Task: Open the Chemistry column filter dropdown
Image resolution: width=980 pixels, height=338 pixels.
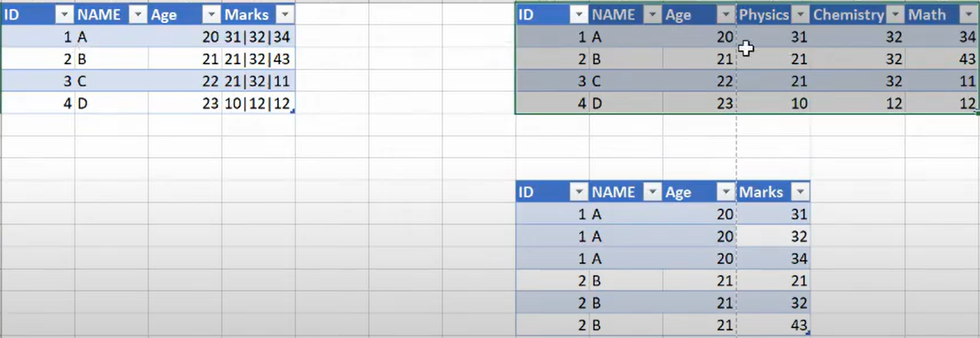Action: (x=895, y=15)
